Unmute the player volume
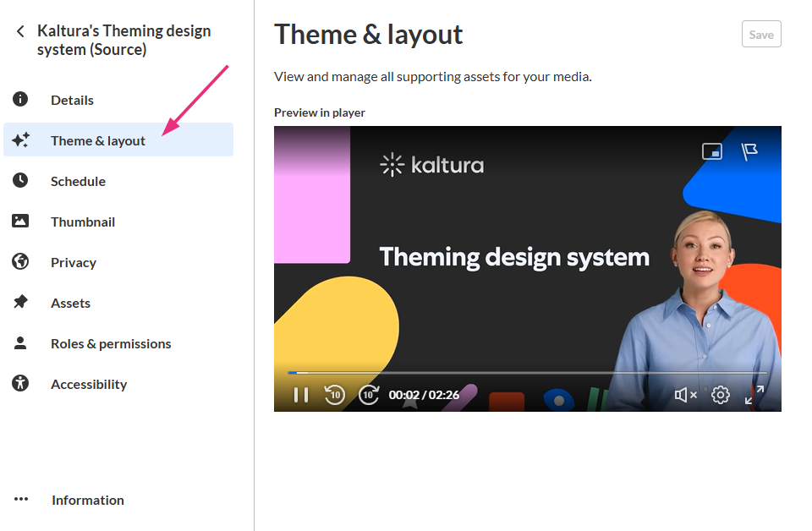This screenshot has height=531, width=812. (x=686, y=395)
